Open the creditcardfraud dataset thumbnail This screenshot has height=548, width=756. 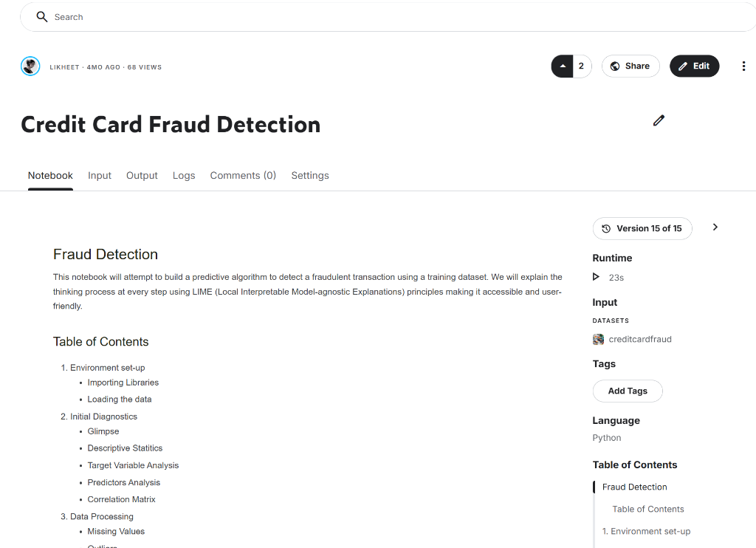598,340
